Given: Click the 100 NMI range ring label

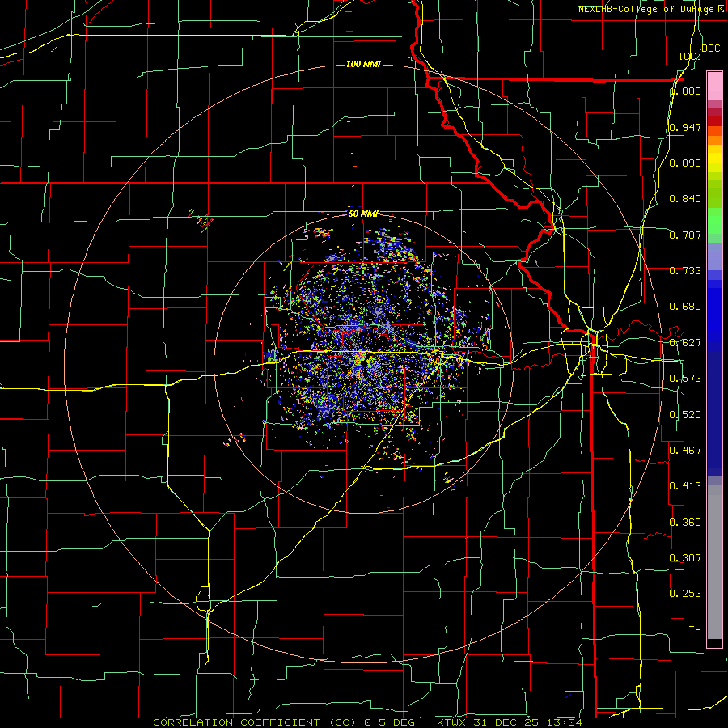Looking at the screenshot, I should 363,64.
